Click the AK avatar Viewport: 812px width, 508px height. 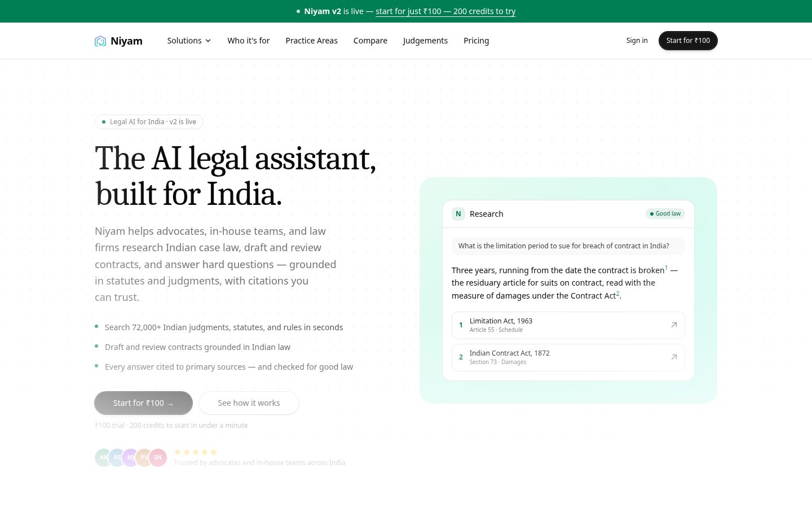(x=103, y=457)
